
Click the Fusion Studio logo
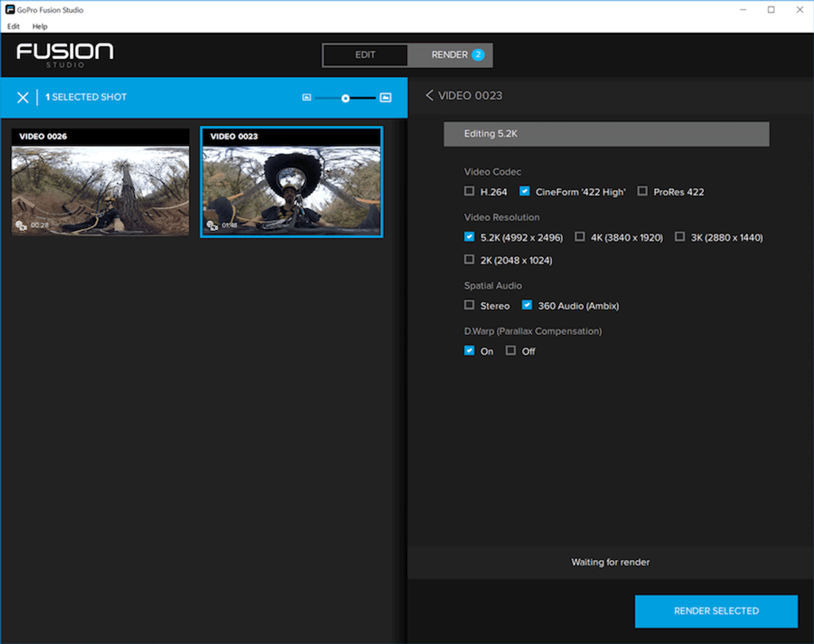65,55
